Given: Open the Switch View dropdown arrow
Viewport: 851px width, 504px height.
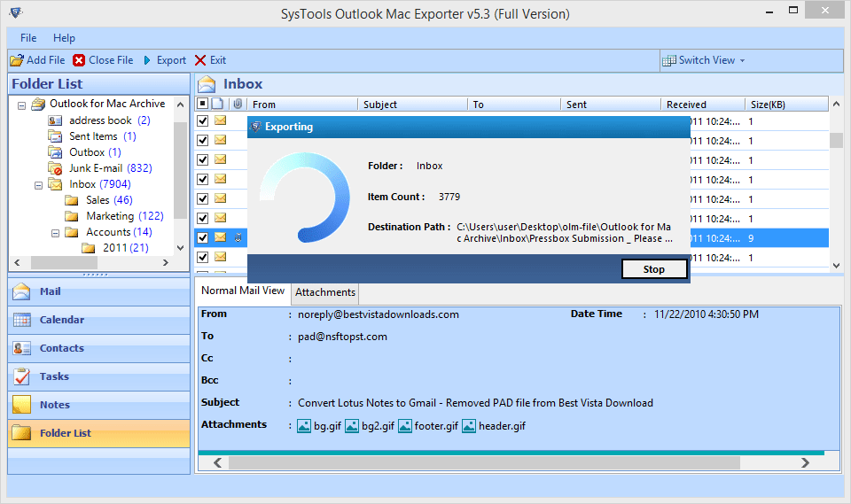Looking at the screenshot, I should point(743,61).
